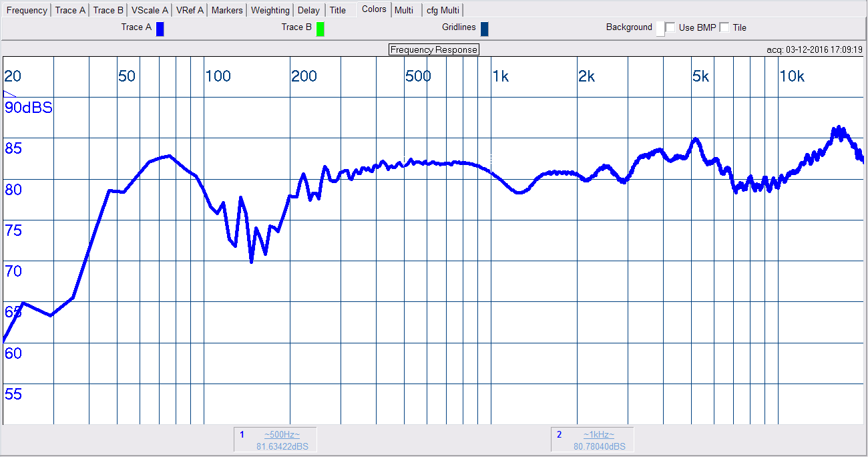
Task: Pick the green Trace B color swatch
Action: 320,29
